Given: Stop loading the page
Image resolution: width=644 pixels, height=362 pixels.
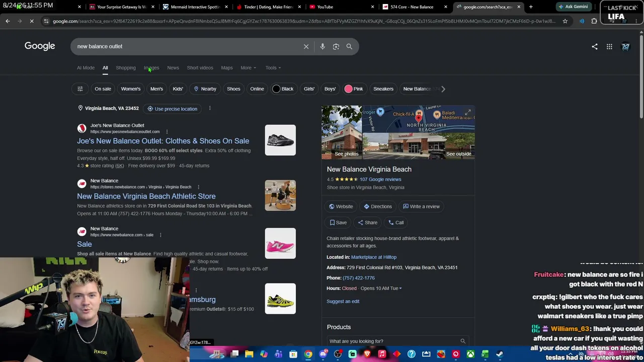Looking at the screenshot, I should tap(31, 21).
